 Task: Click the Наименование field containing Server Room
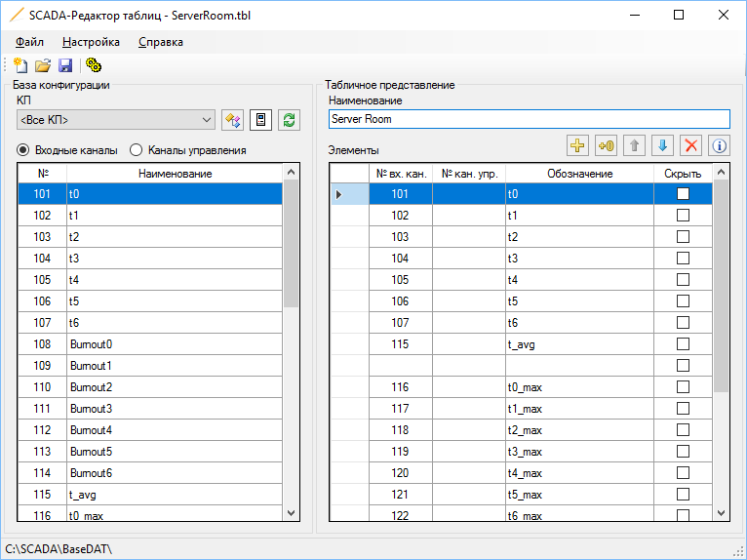(x=529, y=119)
